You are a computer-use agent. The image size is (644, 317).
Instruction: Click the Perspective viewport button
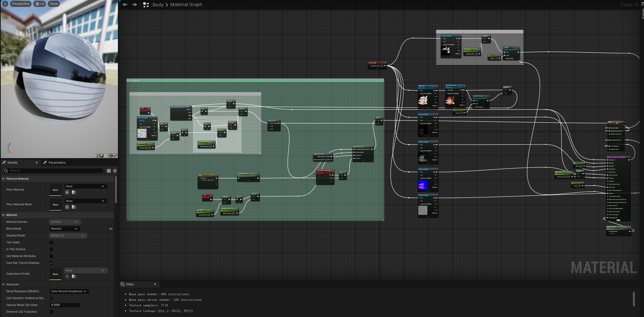click(20, 4)
